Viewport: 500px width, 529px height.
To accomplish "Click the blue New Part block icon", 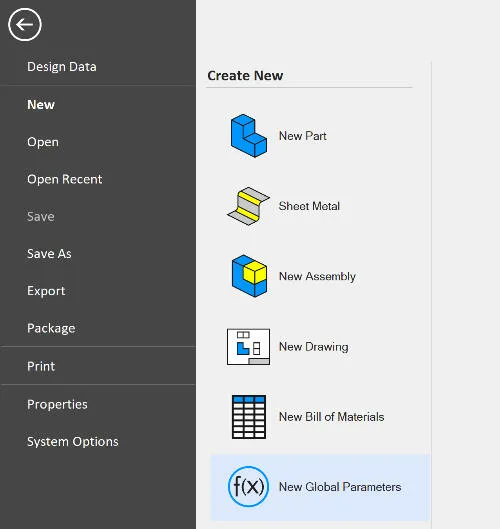I will point(249,136).
